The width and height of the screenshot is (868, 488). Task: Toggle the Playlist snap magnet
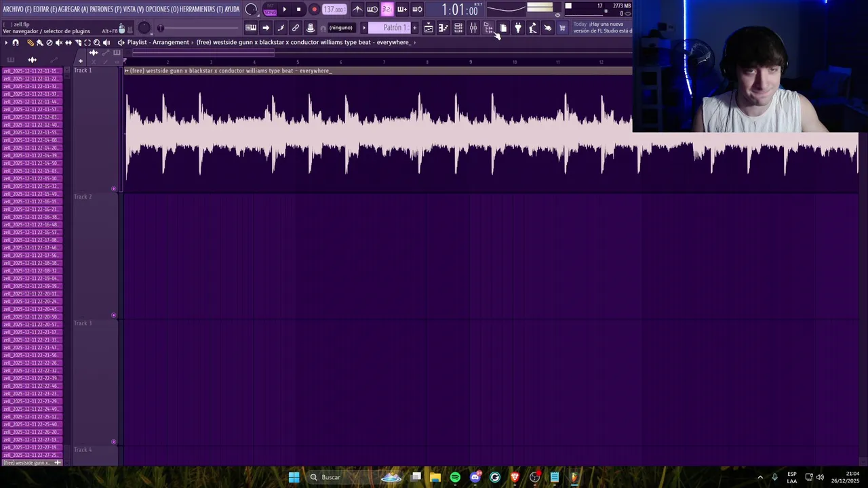[16, 43]
